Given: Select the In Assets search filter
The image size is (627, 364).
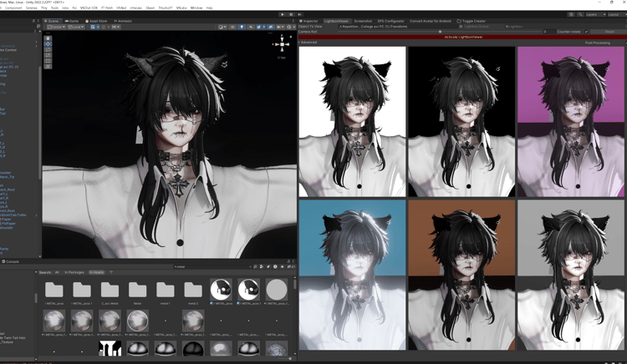Looking at the screenshot, I should (96, 272).
